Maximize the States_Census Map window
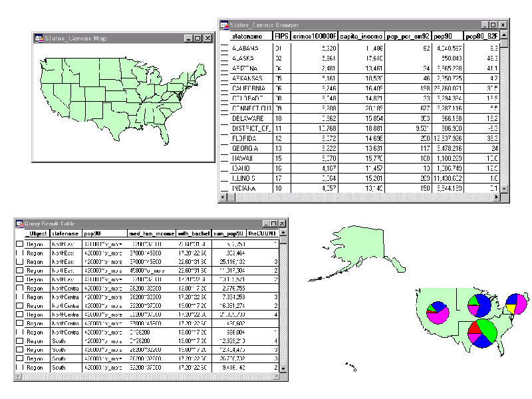The image size is (532, 399). coord(198,39)
